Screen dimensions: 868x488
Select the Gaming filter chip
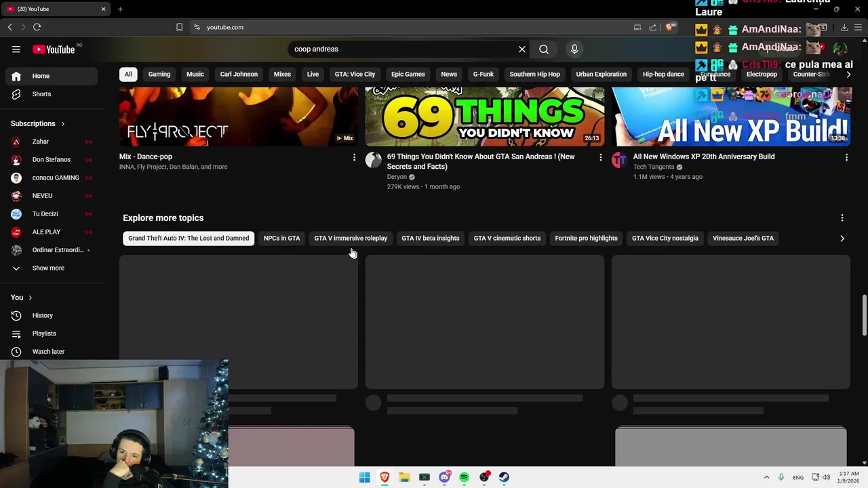point(159,74)
